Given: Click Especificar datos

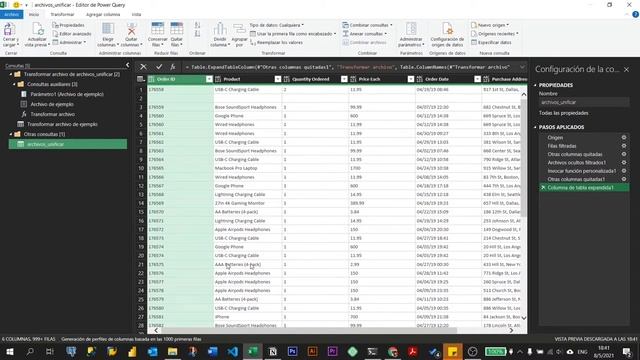Looking at the screenshot, I should coord(491,42).
